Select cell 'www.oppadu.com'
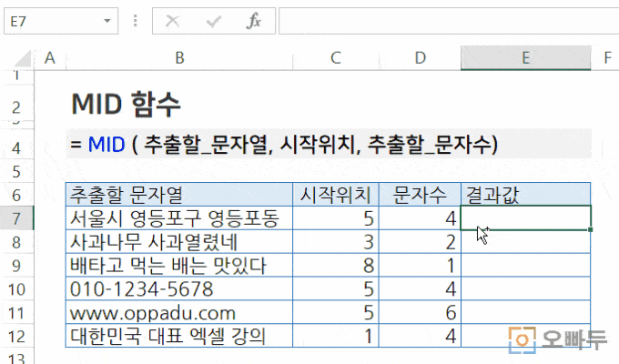619x364 pixels. point(179,313)
